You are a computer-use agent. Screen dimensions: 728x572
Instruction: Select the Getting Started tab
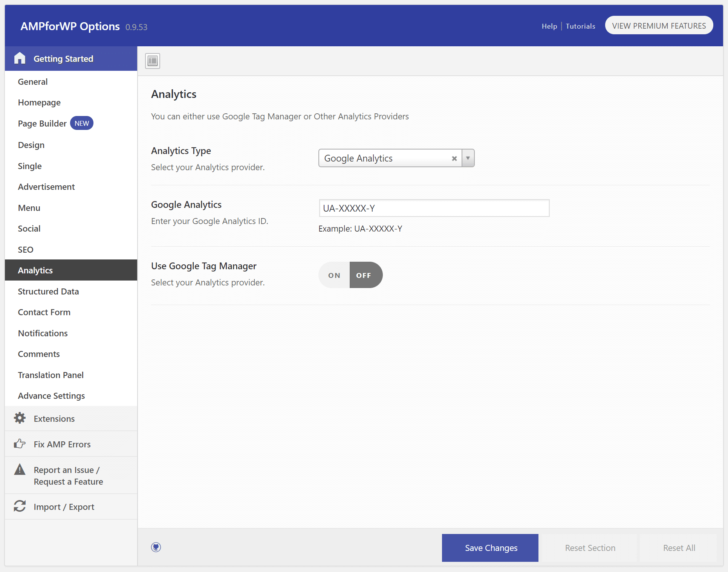[x=71, y=58]
